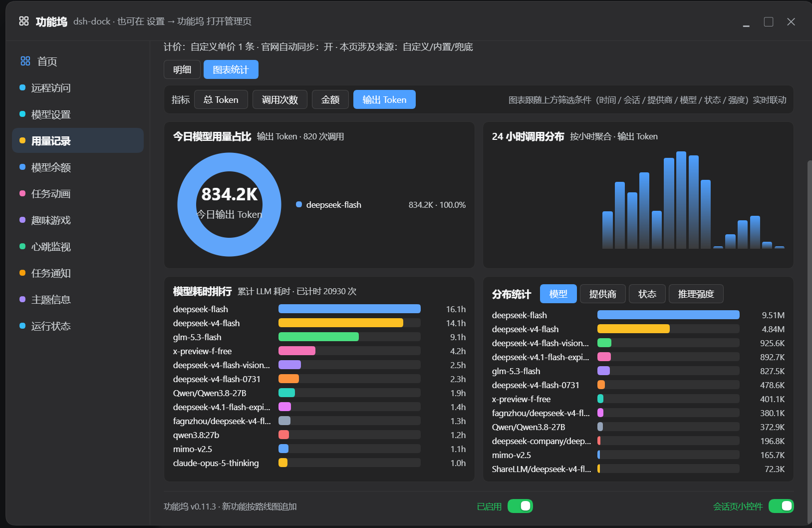
Task: Select 模型 tab in 分布统计
Action: click(558, 294)
